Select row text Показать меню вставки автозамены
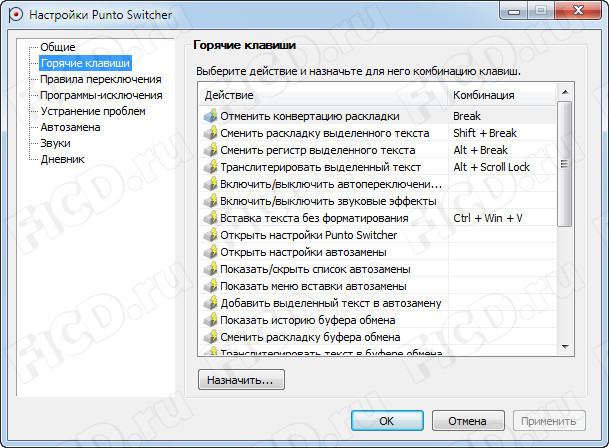Image resolution: width=609 pixels, height=448 pixels. click(x=313, y=286)
